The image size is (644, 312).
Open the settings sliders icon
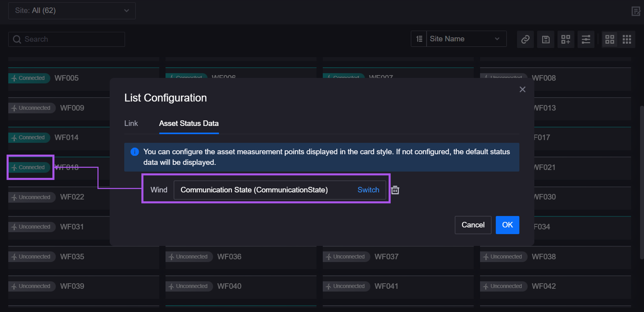tap(586, 39)
